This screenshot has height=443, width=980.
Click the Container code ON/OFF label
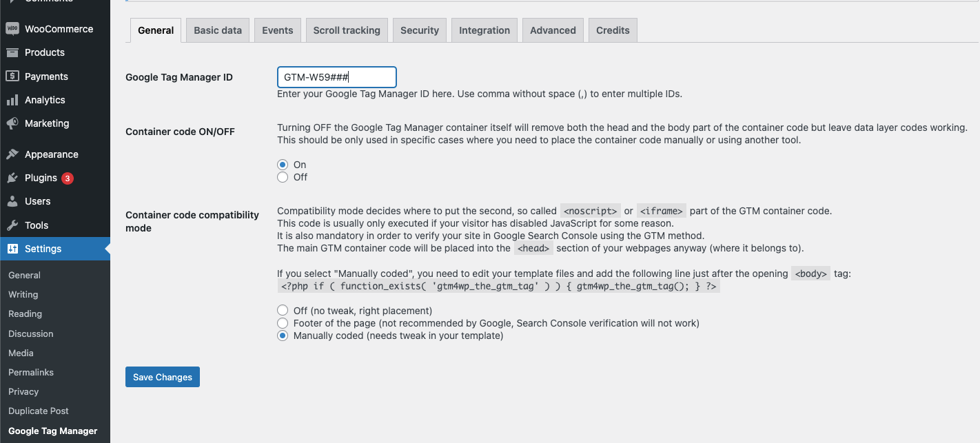pyautogui.click(x=180, y=132)
